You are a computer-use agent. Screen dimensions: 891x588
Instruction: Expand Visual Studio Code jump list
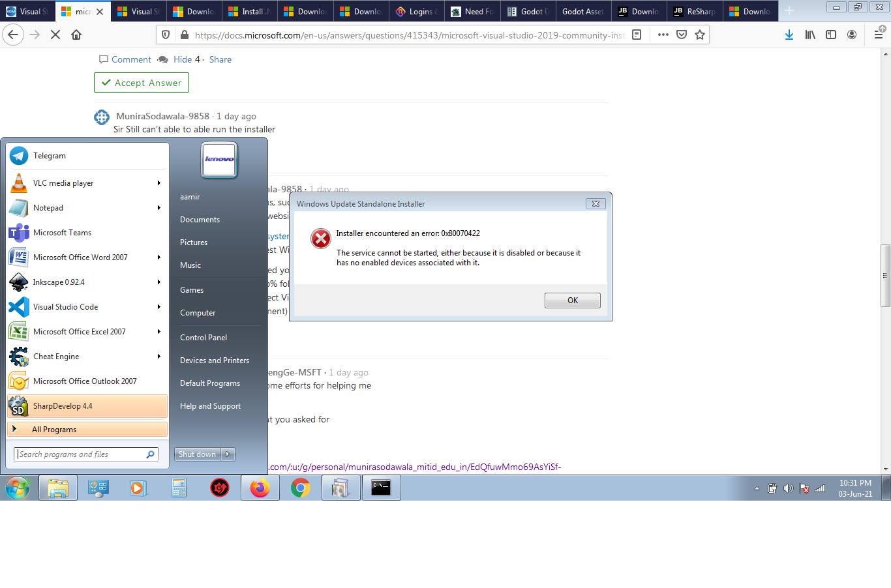pyautogui.click(x=159, y=307)
